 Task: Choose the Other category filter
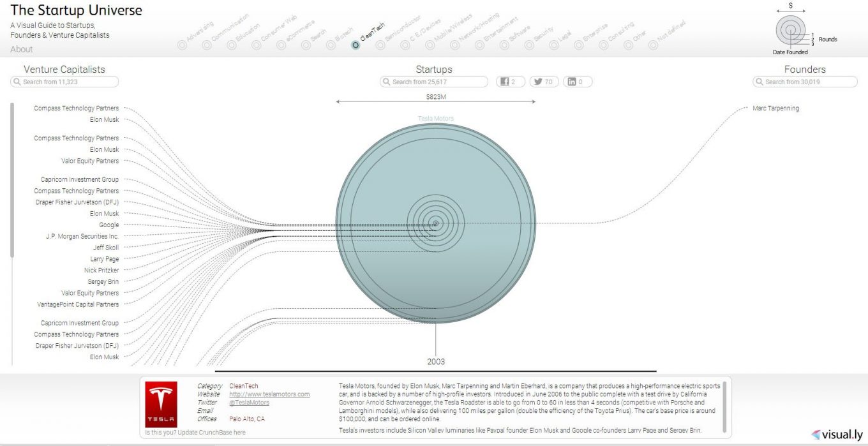click(629, 45)
